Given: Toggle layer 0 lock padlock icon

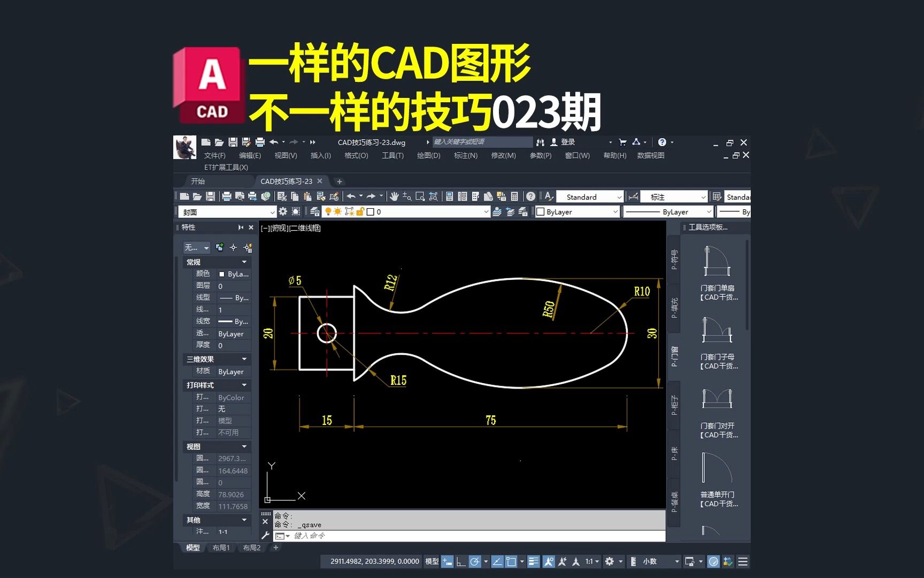Looking at the screenshot, I should 360,211.
